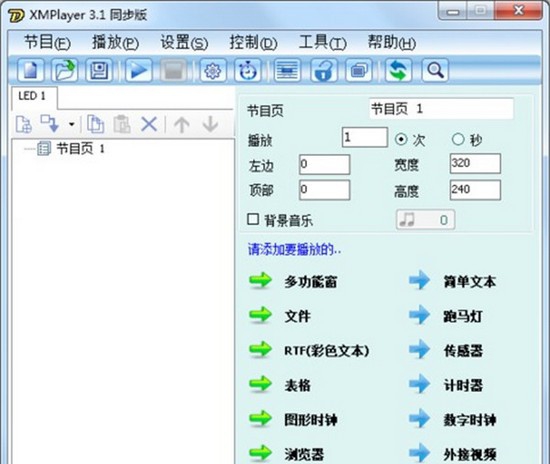Click the New program file icon
Image resolution: width=550 pixels, height=464 pixels.
31,70
